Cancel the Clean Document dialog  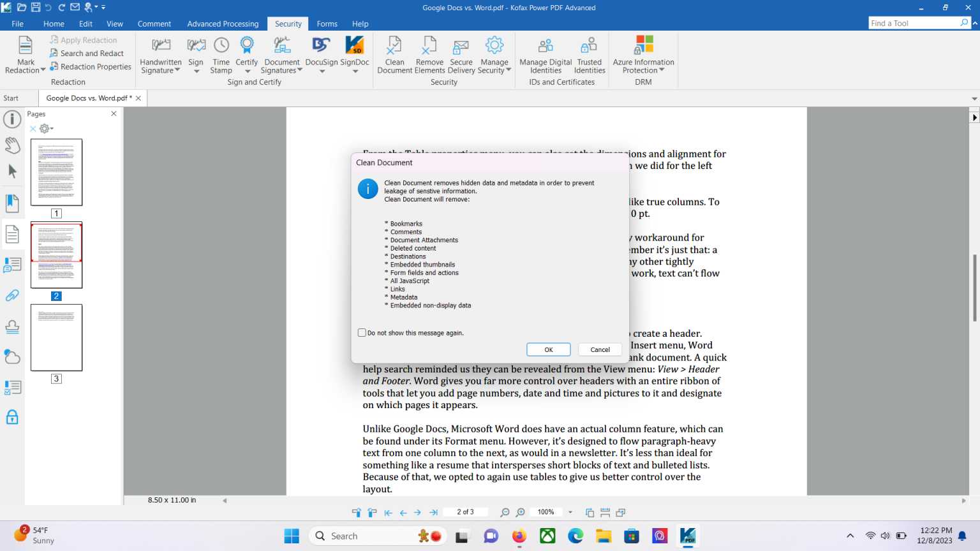[599, 349]
